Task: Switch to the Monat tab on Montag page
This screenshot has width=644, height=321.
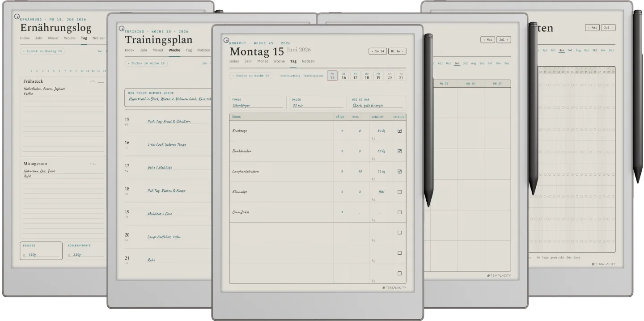Action: coord(263,61)
